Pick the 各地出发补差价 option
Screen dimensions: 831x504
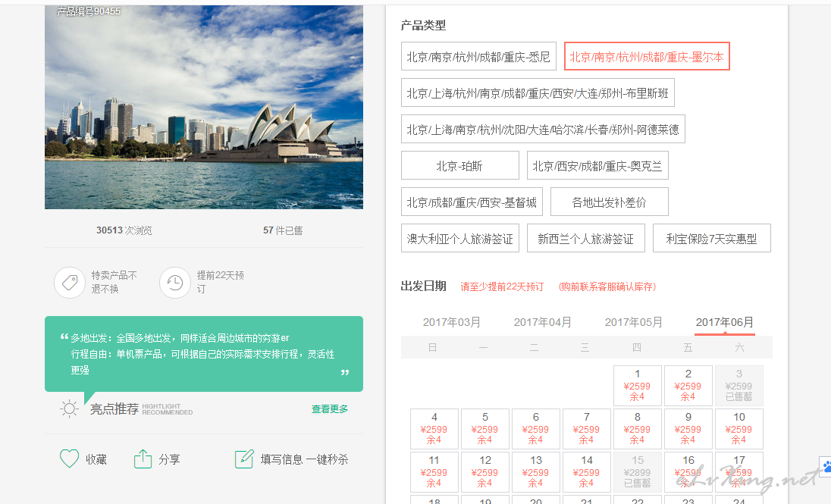click(610, 202)
